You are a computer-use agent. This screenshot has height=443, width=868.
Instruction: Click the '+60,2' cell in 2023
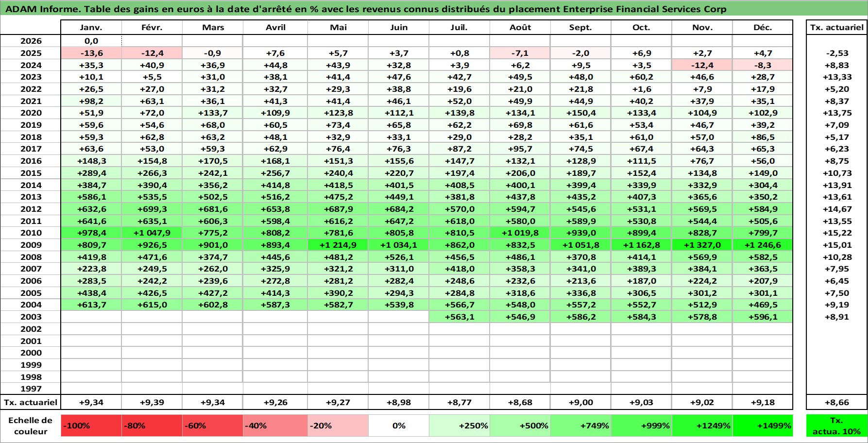tap(641, 77)
